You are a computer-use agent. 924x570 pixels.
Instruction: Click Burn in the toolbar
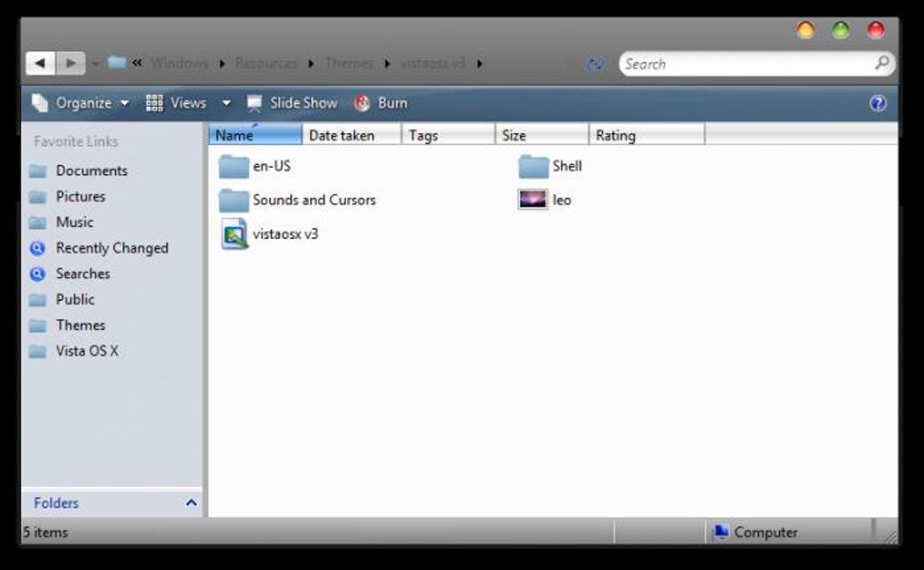point(381,103)
